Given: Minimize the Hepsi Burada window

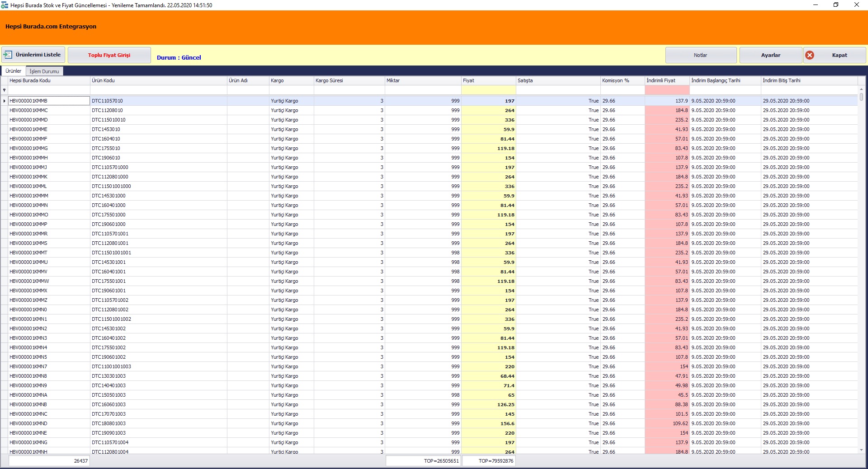Looking at the screenshot, I should click(x=815, y=5).
